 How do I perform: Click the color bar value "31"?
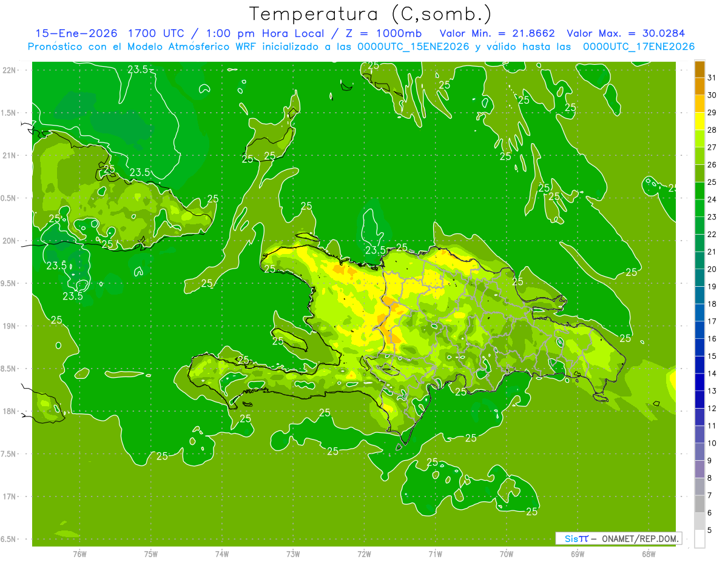pos(712,78)
